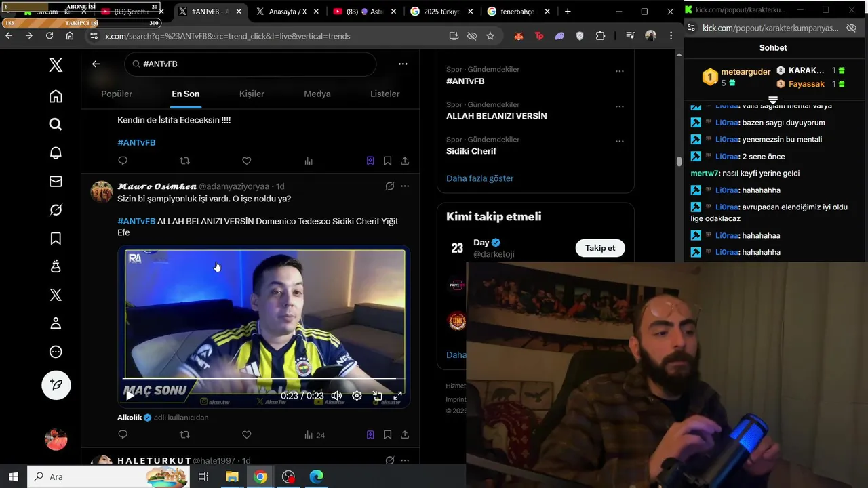868x488 pixels.
Task: Open X notifications bell in sidebar
Action: [x=56, y=152]
